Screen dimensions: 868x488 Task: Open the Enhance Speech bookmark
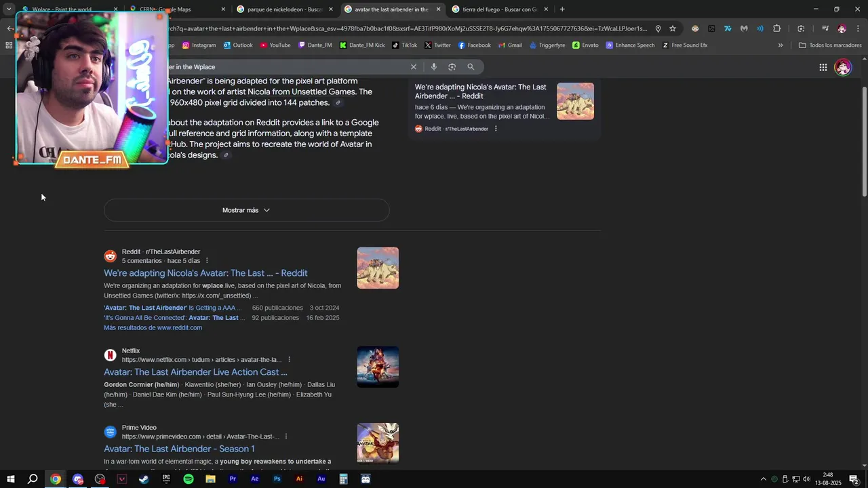click(x=631, y=45)
